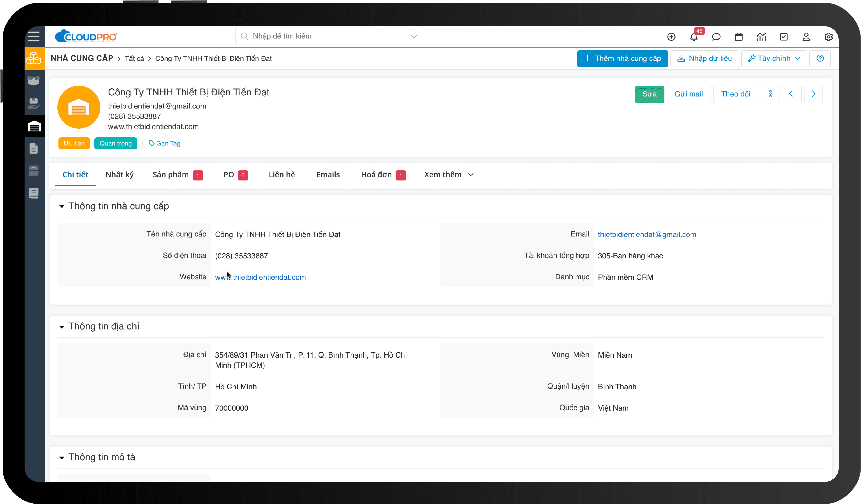
Task: Open the hamburger menu icon
Action: click(33, 36)
